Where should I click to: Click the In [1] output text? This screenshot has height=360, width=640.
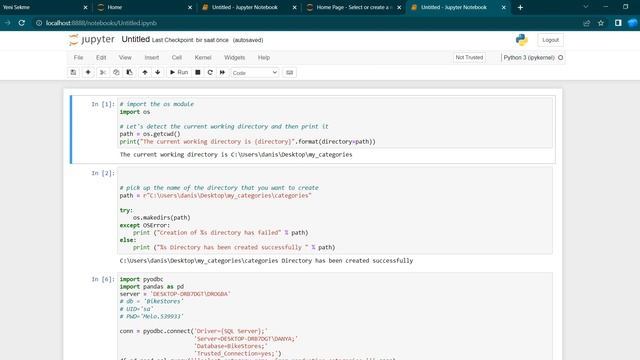pyautogui.click(x=236, y=155)
